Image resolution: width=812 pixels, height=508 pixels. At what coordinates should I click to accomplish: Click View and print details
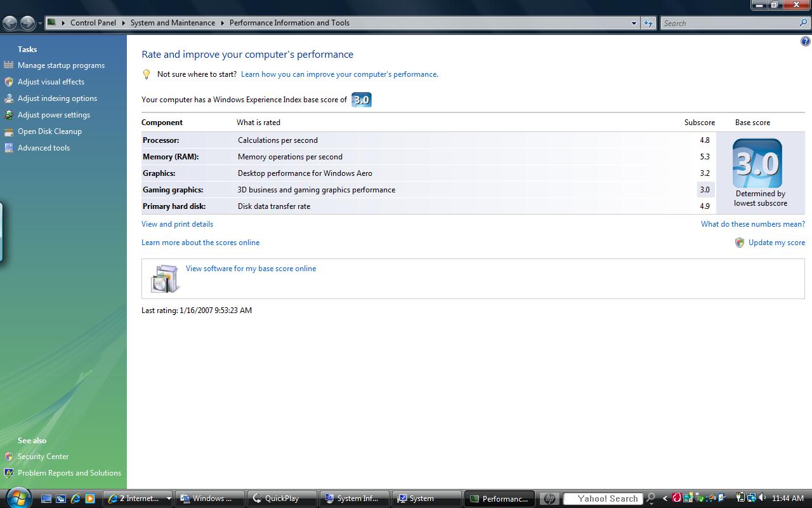coord(177,224)
